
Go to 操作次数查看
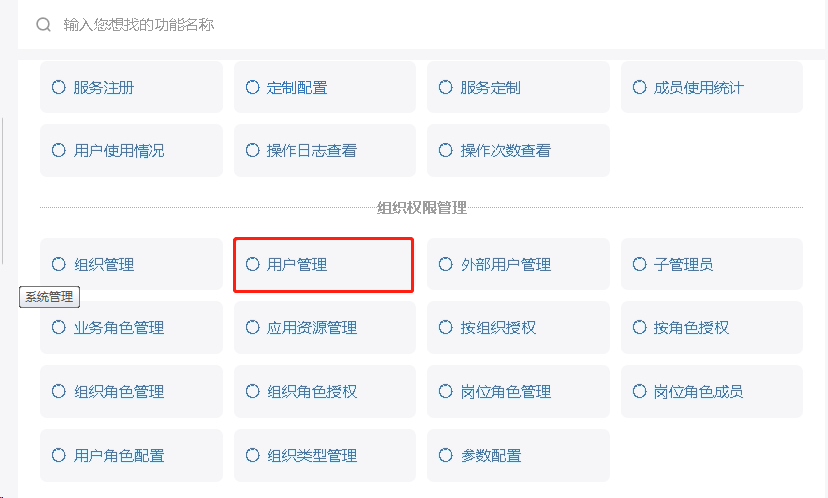click(518, 151)
